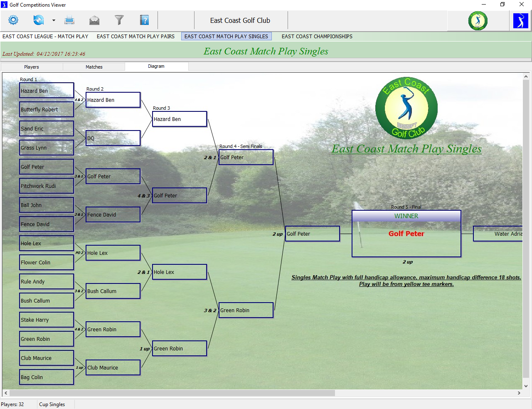Click the blue golfer icon in toolbar

click(x=520, y=21)
